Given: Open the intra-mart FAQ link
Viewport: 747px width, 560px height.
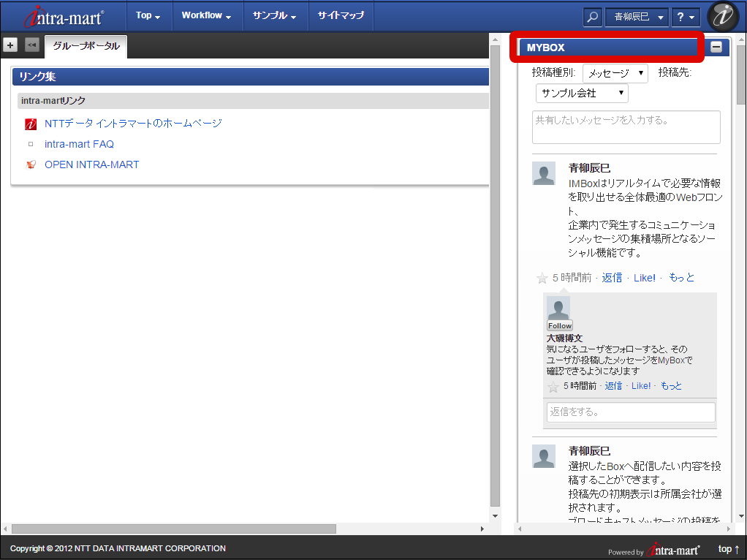Looking at the screenshot, I should [x=79, y=145].
